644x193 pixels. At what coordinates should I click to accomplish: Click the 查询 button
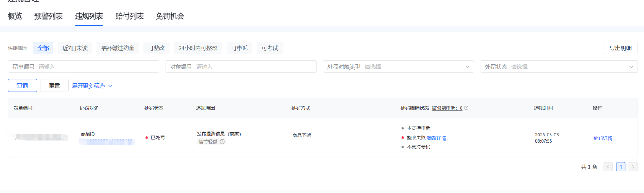tap(22, 86)
